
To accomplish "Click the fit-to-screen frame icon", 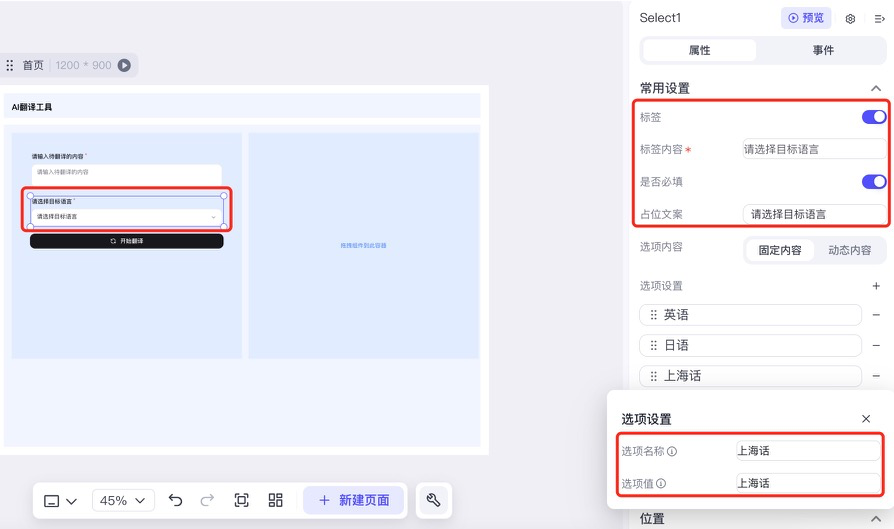I will 241,500.
